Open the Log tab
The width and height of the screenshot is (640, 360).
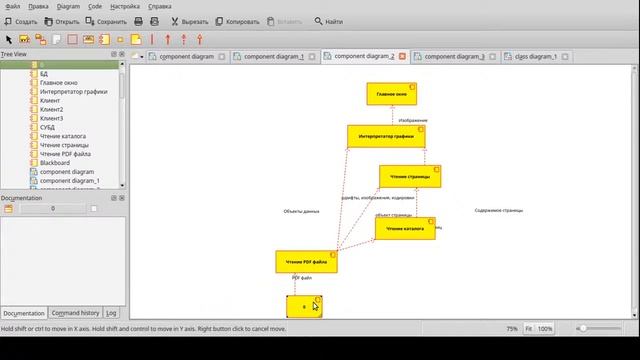tap(111, 313)
